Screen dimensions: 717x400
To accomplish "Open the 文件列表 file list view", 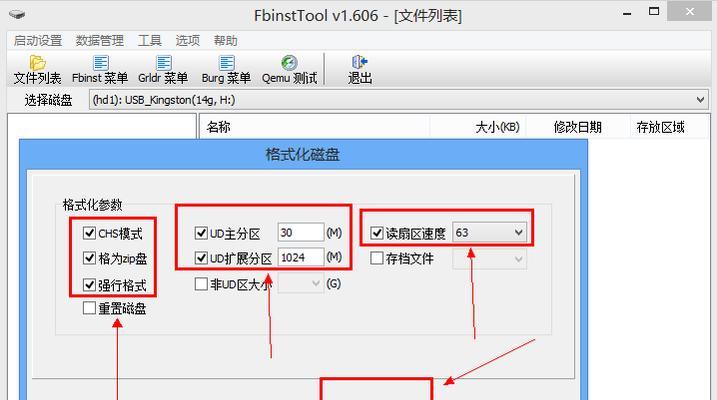I will [x=37, y=70].
